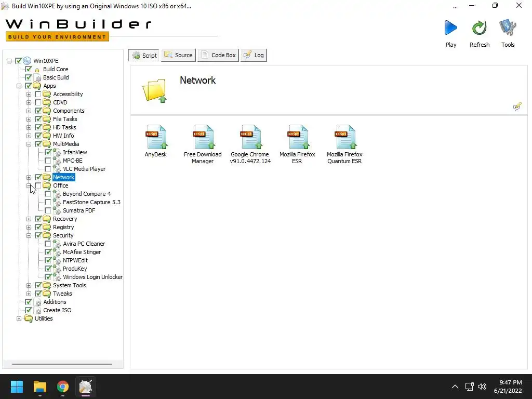Click WinBuilder taskbar icon
The height and width of the screenshot is (399, 532).
coord(86,387)
